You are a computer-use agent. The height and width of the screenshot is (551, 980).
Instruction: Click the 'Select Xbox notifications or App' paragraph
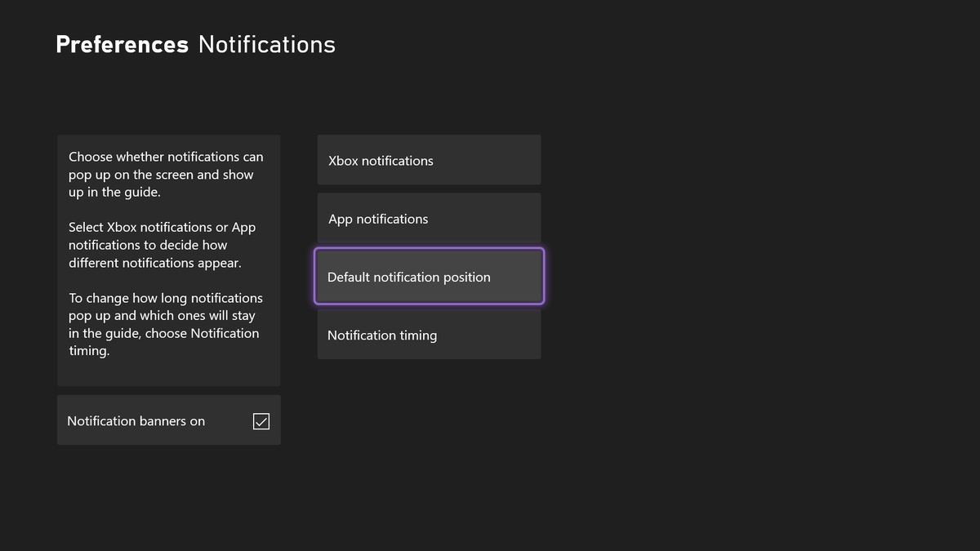click(162, 245)
